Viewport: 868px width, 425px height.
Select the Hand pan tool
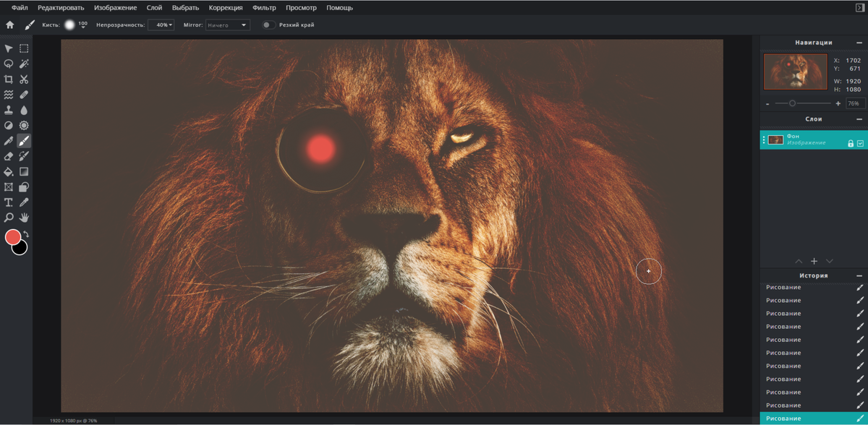point(24,218)
